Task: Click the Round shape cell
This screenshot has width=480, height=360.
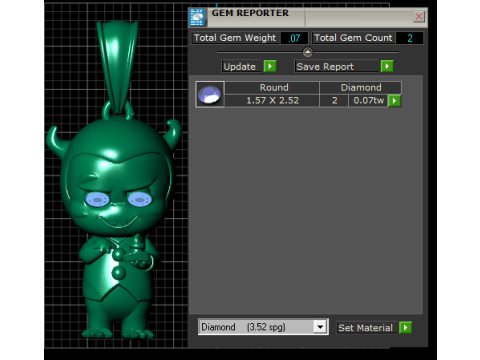Action: (272, 88)
